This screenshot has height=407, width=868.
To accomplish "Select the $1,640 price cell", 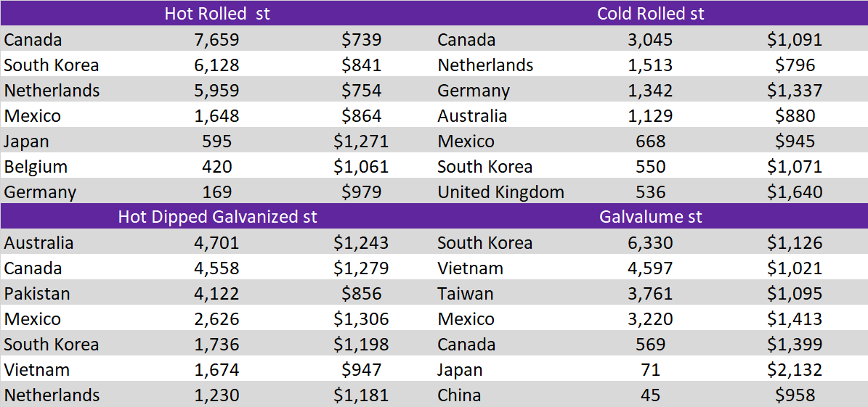I will click(x=795, y=192).
